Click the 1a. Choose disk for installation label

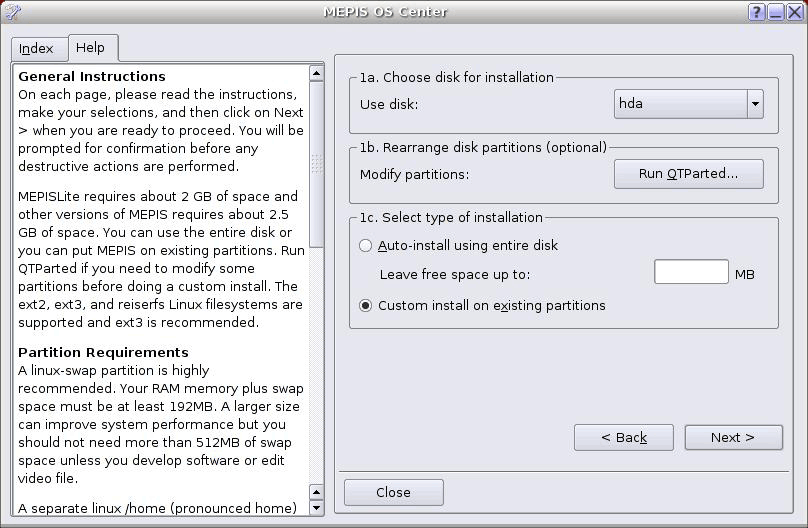pos(457,77)
